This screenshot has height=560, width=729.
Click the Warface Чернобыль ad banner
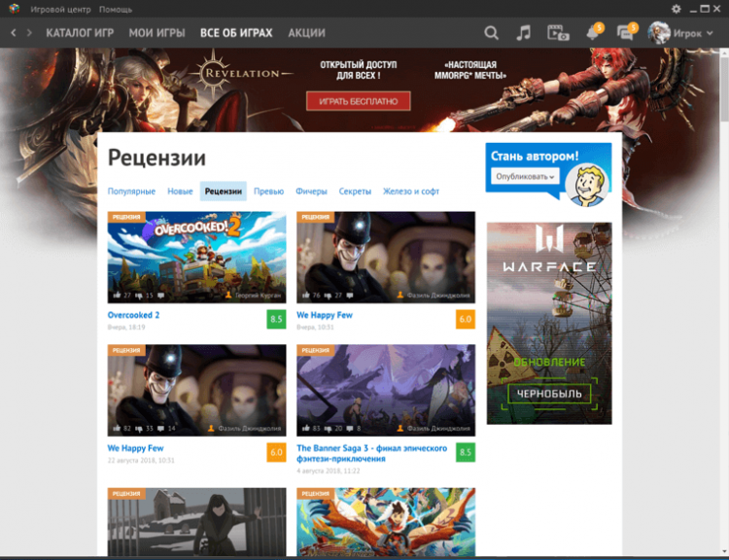[x=549, y=323]
